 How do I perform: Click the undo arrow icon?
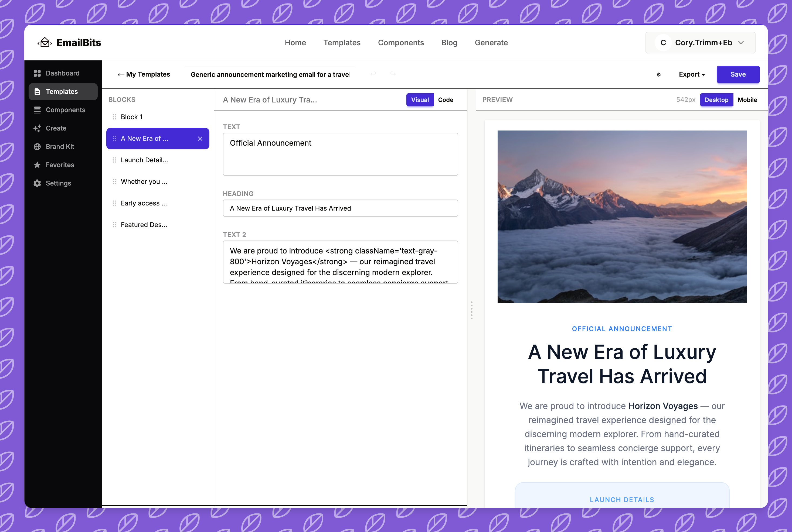373,74
